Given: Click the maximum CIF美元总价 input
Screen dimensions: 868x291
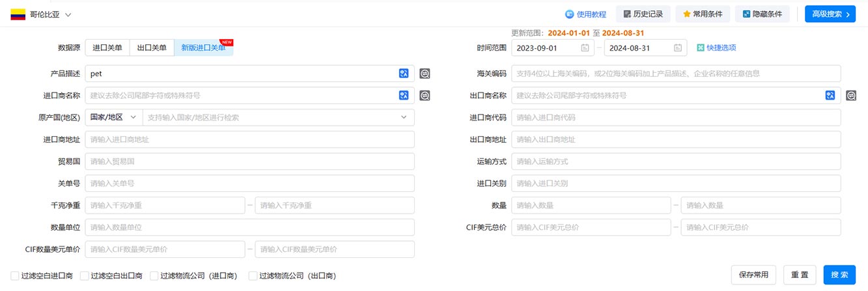Looking at the screenshot, I should click(761, 227).
